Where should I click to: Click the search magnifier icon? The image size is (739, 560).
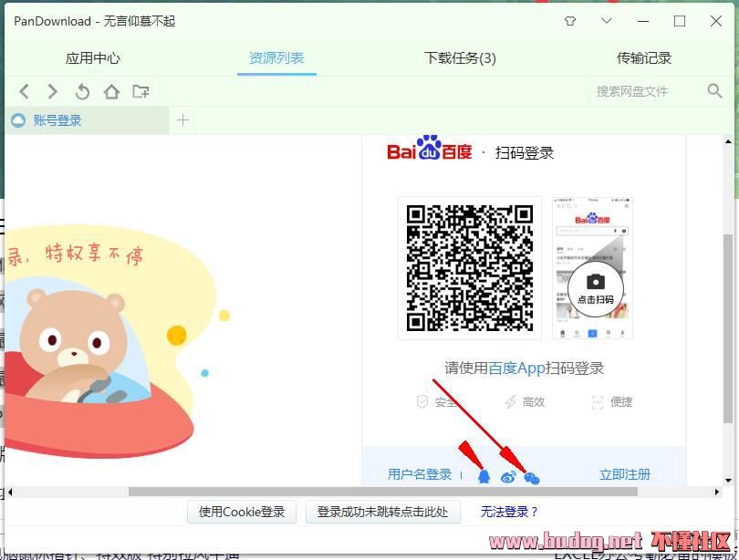[x=715, y=91]
